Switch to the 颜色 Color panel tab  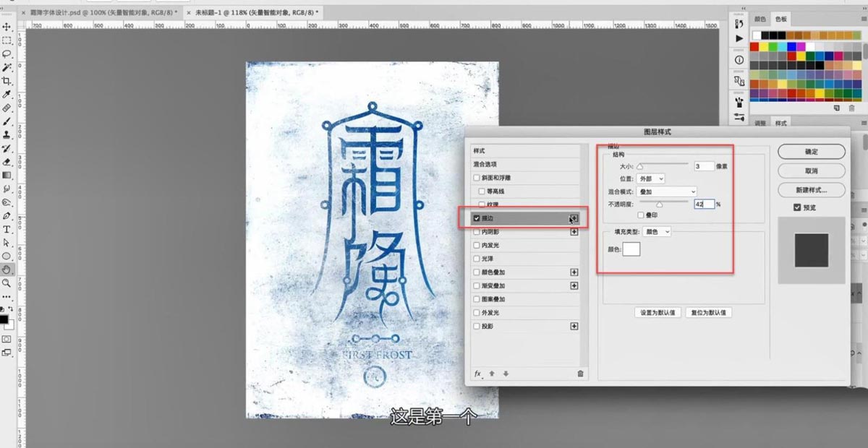coord(761,20)
